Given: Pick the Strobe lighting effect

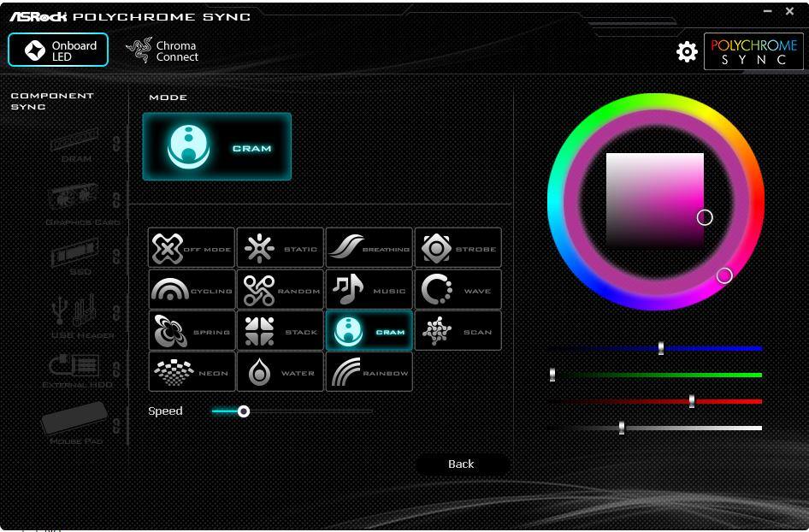Looking at the screenshot, I should 458,248.
